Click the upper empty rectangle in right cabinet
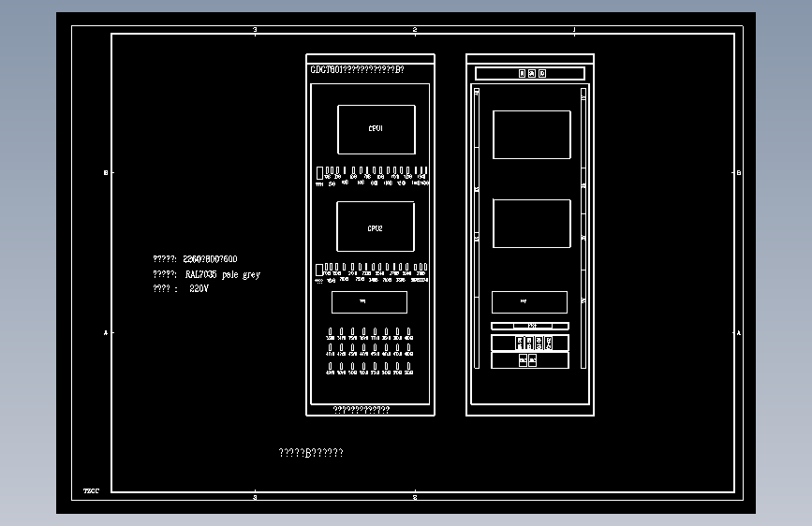 click(x=532, y=135)
